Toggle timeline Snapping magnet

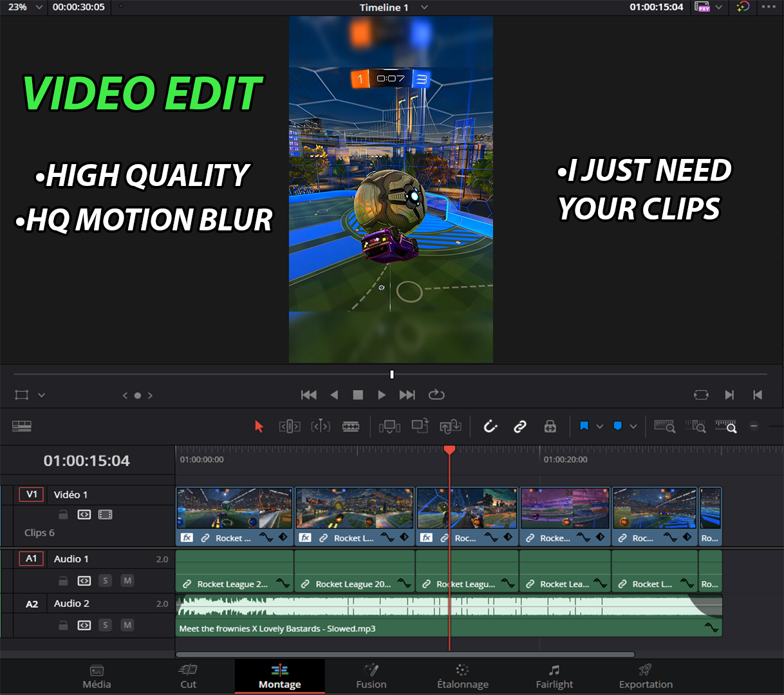pyautogui.click(x=490, y=426)
